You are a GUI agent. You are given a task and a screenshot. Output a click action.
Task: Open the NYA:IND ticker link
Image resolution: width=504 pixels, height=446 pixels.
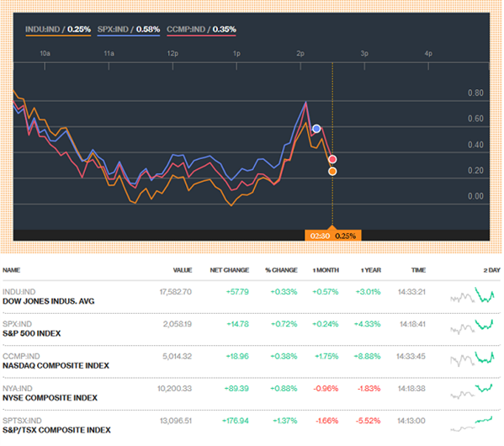pyautogui.click(x=18, y=389)
